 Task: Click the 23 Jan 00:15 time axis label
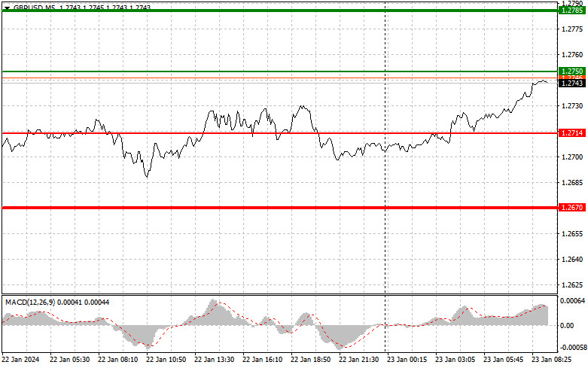(x=407, y=360)
